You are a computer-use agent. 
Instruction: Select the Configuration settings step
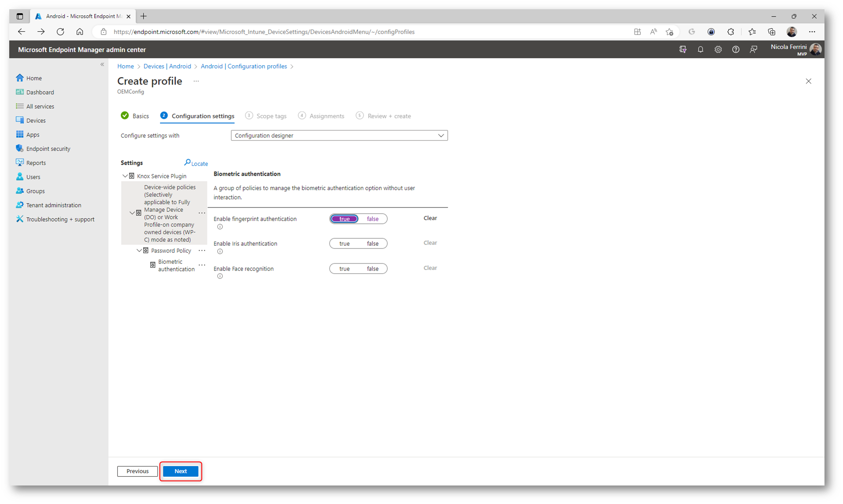(x=197, y=116)
